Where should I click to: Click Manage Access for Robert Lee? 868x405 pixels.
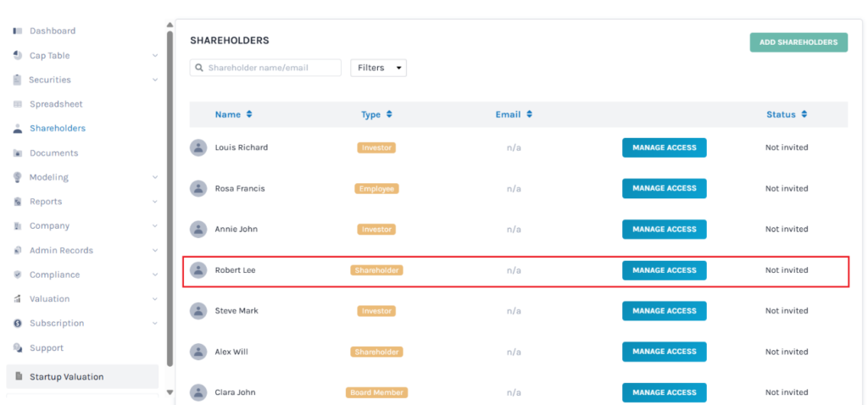point(664,270)
